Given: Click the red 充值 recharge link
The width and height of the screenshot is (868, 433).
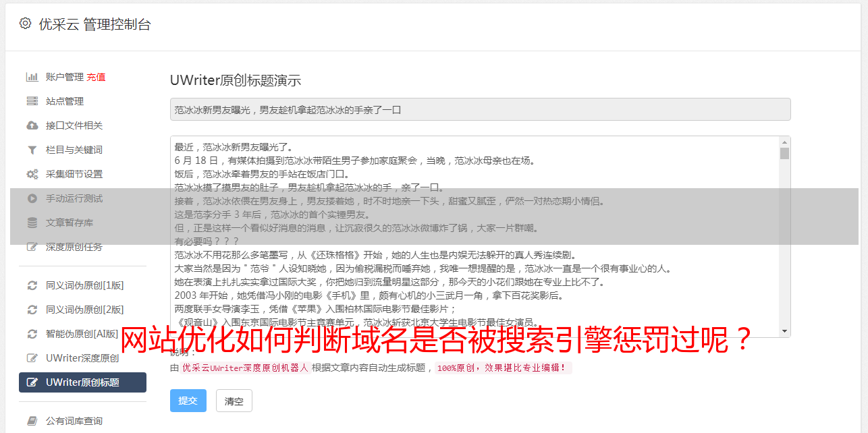Looking at the screenshot, I should 96,77.
